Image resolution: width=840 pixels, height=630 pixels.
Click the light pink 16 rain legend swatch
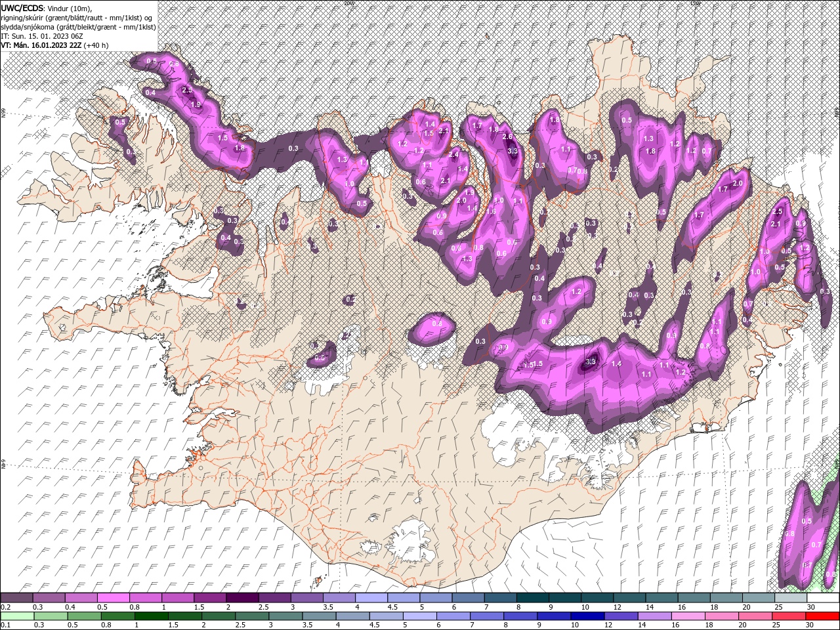point(688,616)
